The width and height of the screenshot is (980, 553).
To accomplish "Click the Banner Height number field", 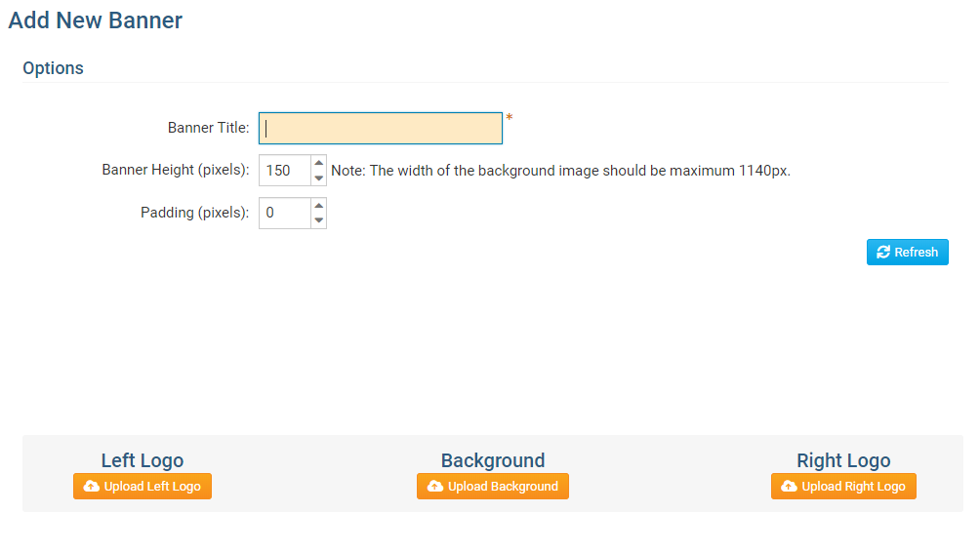I will [x=284, y=171].
